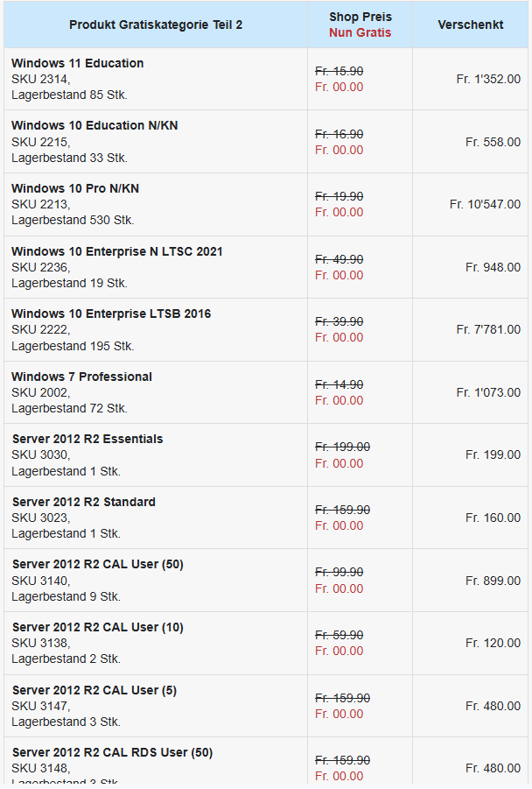532x789 pixels.
Task: Click Server 2012 R2 CAL User (5)
Action: [x=94, y=690]
